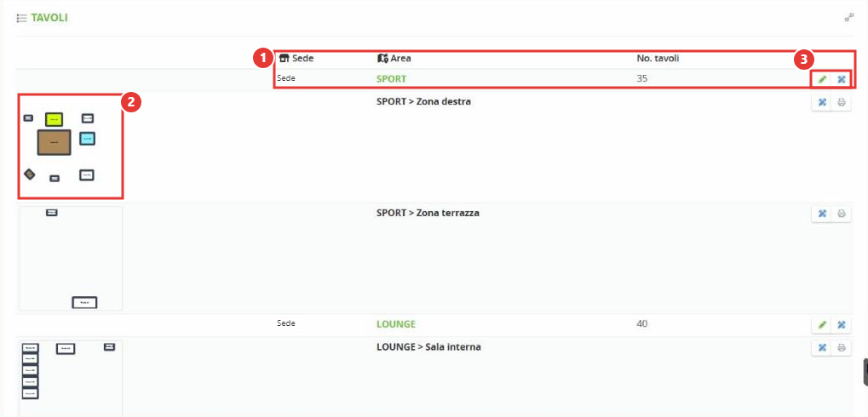Screen dimensions: 868x417
Task: Print the SPORT > Zona destra layout
Action: click(x=842, y=102)
